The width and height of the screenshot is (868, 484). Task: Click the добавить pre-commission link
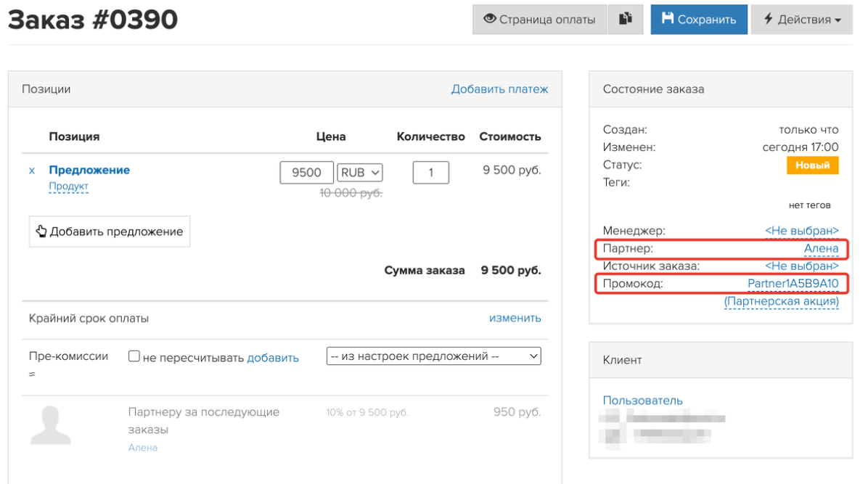pos(273,357)
